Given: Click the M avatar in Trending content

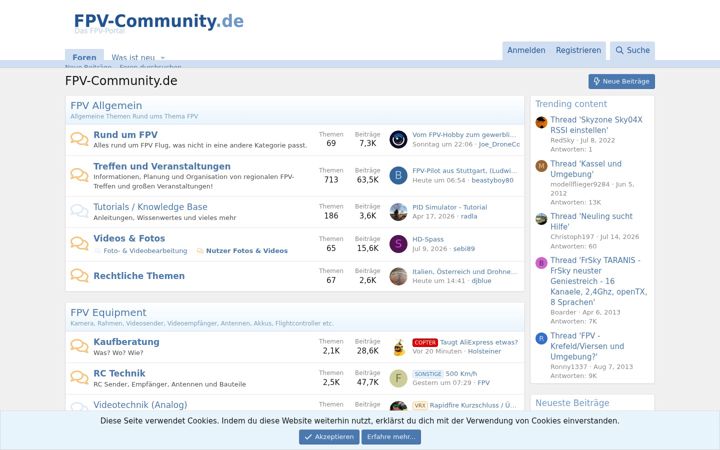Looking at the screenshot, I should tap(541, 166).
